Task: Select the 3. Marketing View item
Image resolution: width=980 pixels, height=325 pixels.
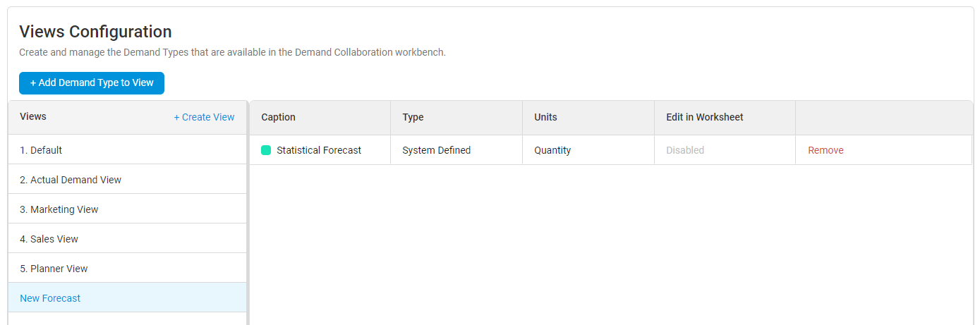Action: click(x=59, y=209)
